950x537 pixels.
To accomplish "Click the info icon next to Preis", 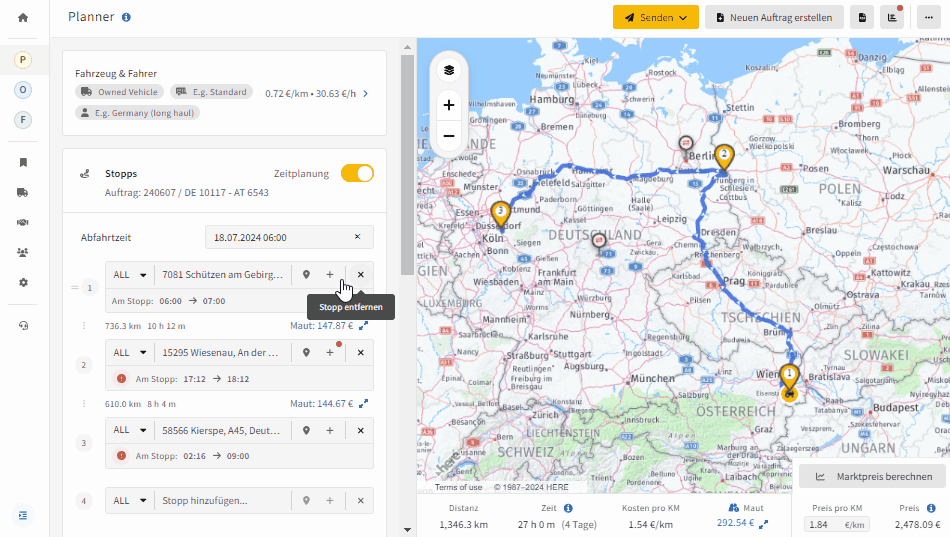I will 931,508.
